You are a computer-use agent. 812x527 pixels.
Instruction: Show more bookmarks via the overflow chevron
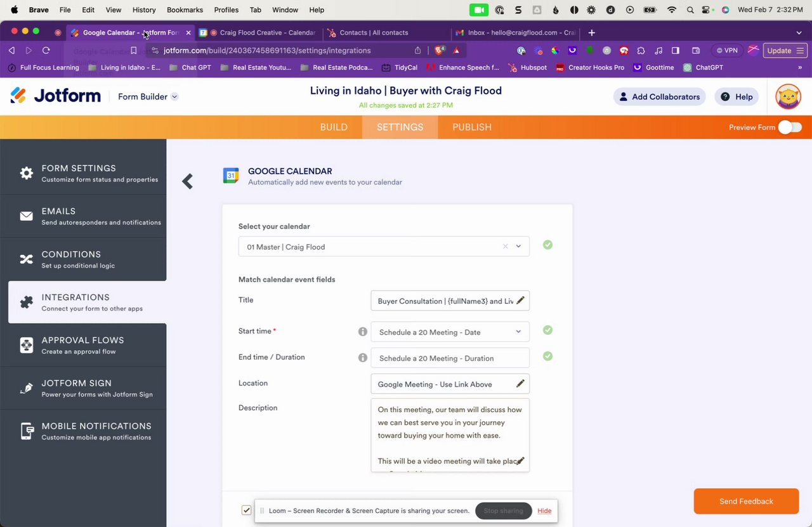pyautogui.click(x=801, y=67)
